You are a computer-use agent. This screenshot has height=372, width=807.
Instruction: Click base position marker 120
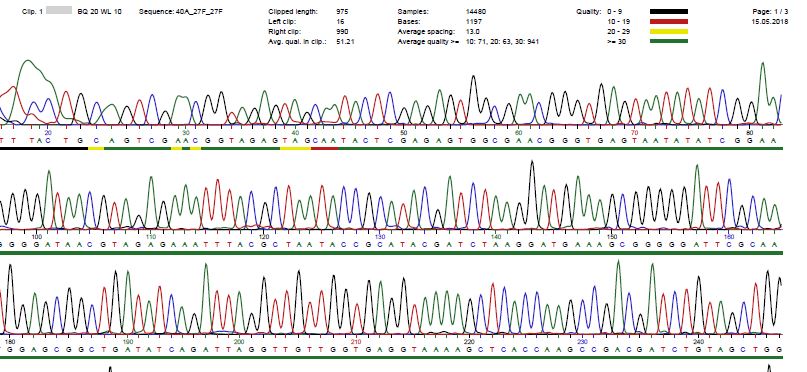click(x=264, y=237)
